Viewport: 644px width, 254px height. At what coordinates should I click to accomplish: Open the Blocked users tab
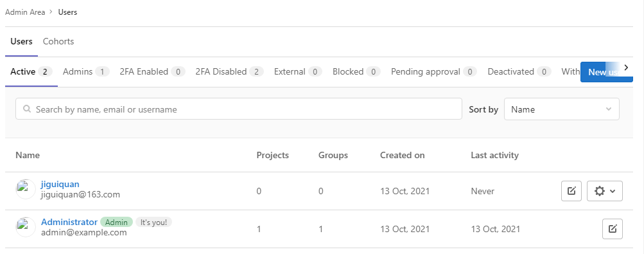(356, 72)
